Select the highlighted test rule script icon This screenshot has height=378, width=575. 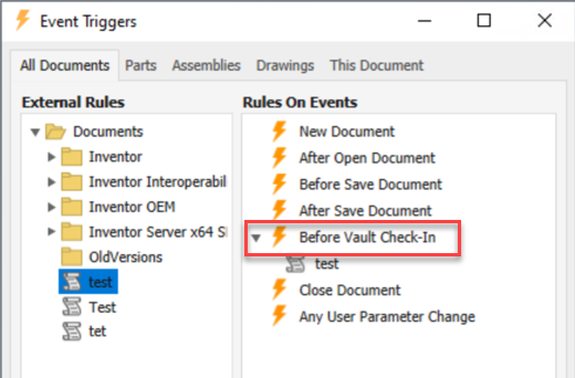72,282
